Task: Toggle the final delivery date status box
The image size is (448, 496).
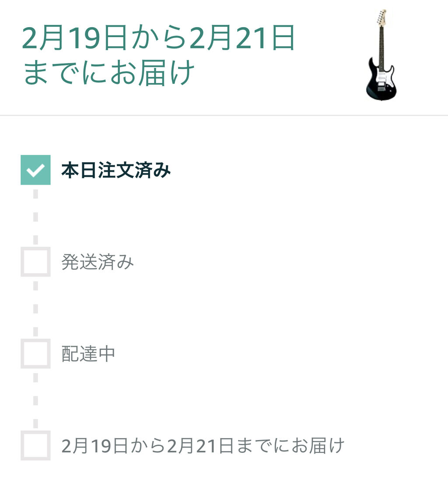Action: pos(35,445)
